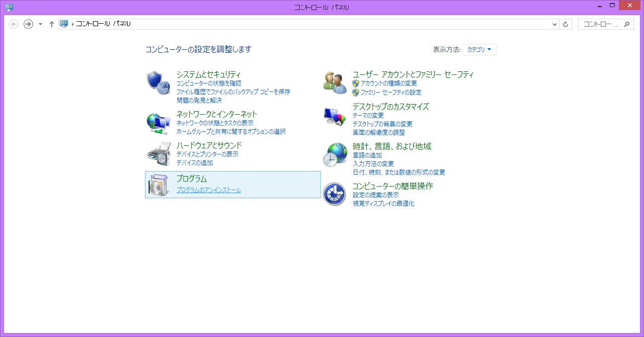Screen dimensions: 644x337
Task: Open the システムとセキュリティ heading
Action: tap(208, 74)
